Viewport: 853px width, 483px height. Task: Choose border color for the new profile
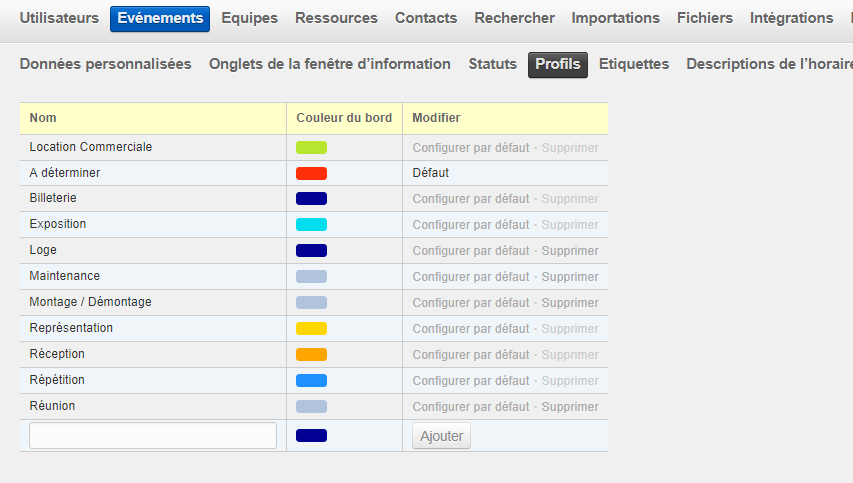click(311, 436)
